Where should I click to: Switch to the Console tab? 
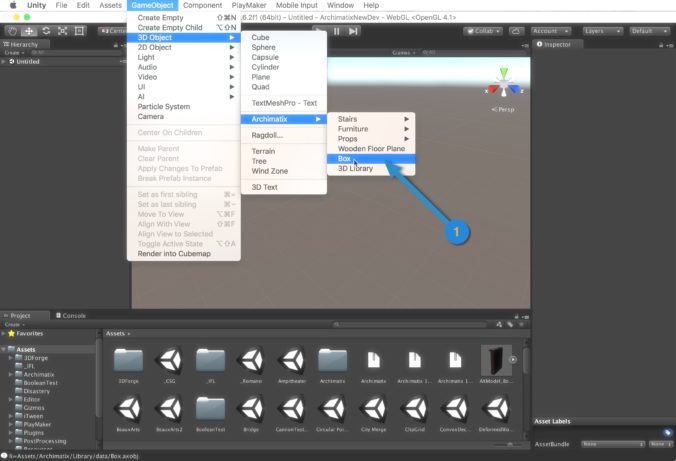pos(71,316)
